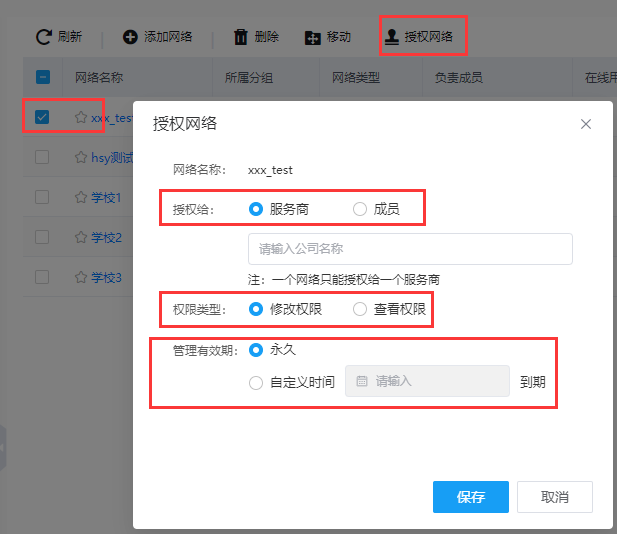This screenshot has width=617, height=534.
Task: Select the 成员 radio option
Action: coord(360,209)
